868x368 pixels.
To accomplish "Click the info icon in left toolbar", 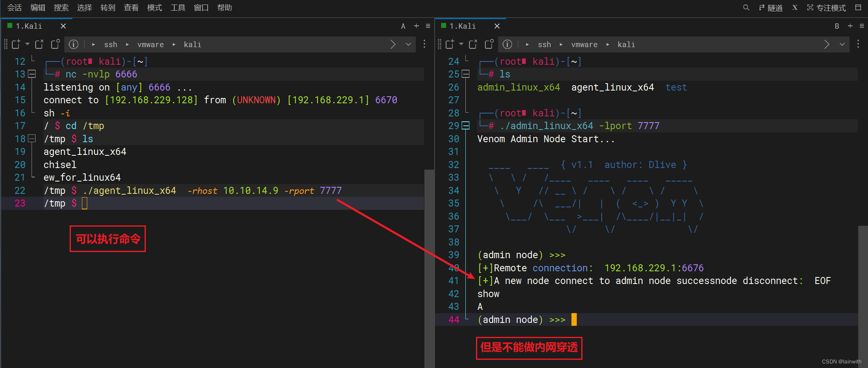I will [73, 44].
